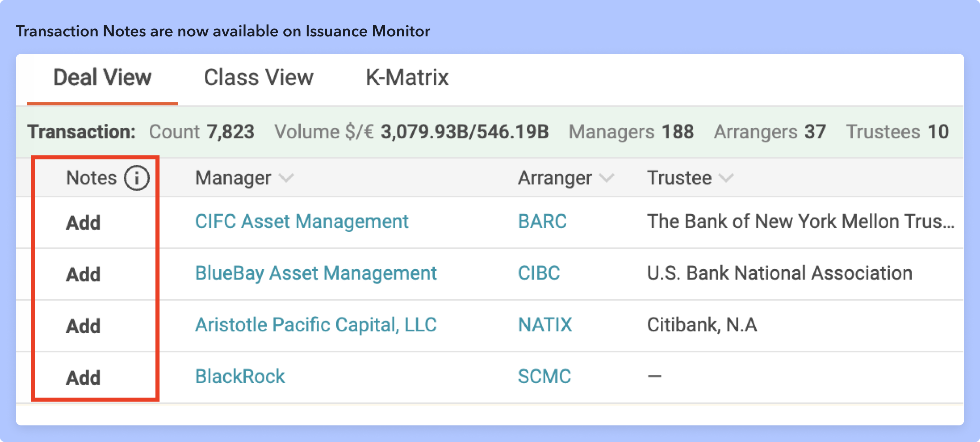The height and width of the screenshot is (442, 980).
Task: Switch to the Class View tab
Action: click(x=258, y=77)
